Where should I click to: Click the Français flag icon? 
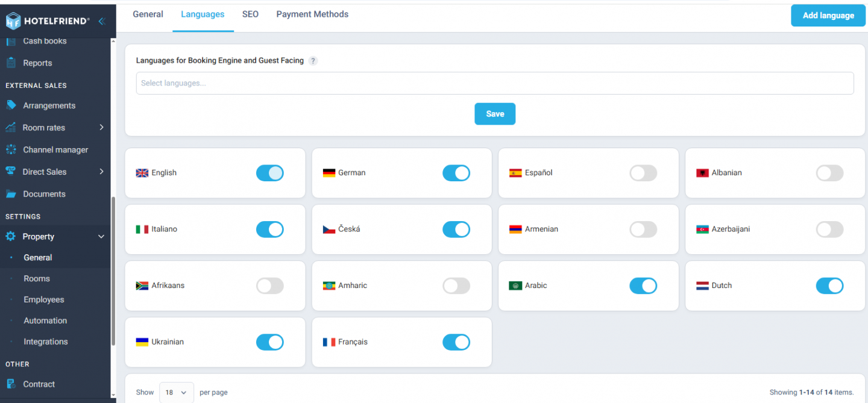[x=329, y=342]
